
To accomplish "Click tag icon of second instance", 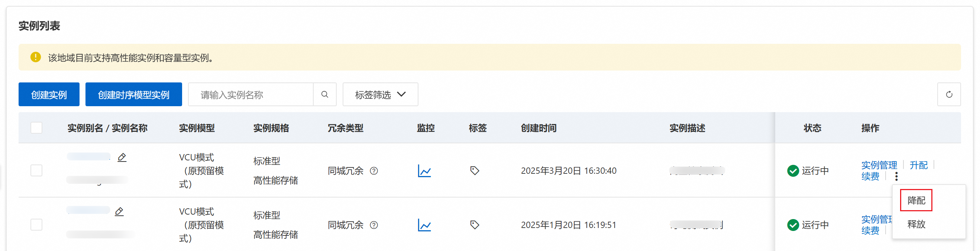I will coord(475,225).
